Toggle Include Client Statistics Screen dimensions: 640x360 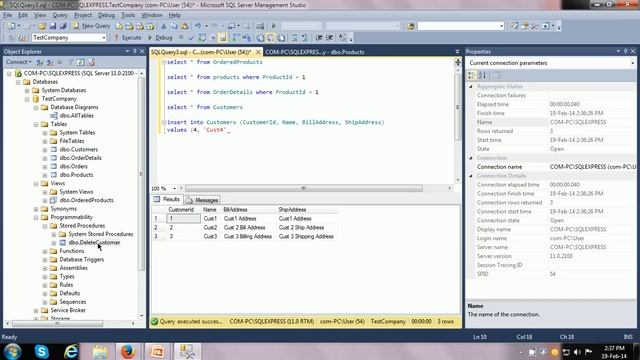pos(246,38)
